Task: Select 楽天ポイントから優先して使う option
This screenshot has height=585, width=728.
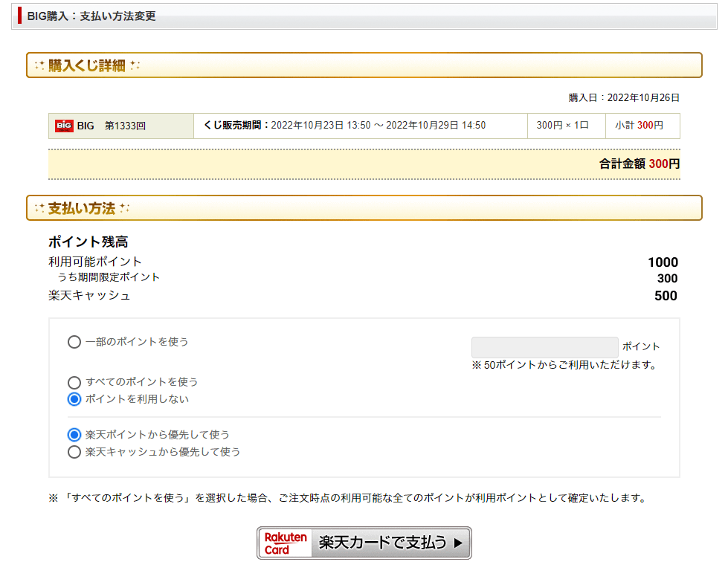Action: pyautogui.click(x=74, y=435)
